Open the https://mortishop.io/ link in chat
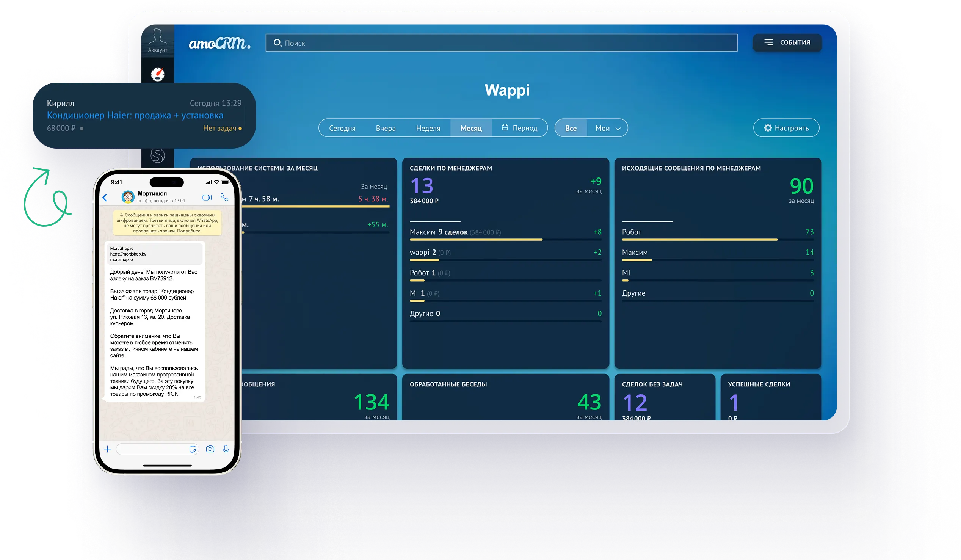Image resolution: width=961 pixels, height=560 pixels. (x=128, y=254)
